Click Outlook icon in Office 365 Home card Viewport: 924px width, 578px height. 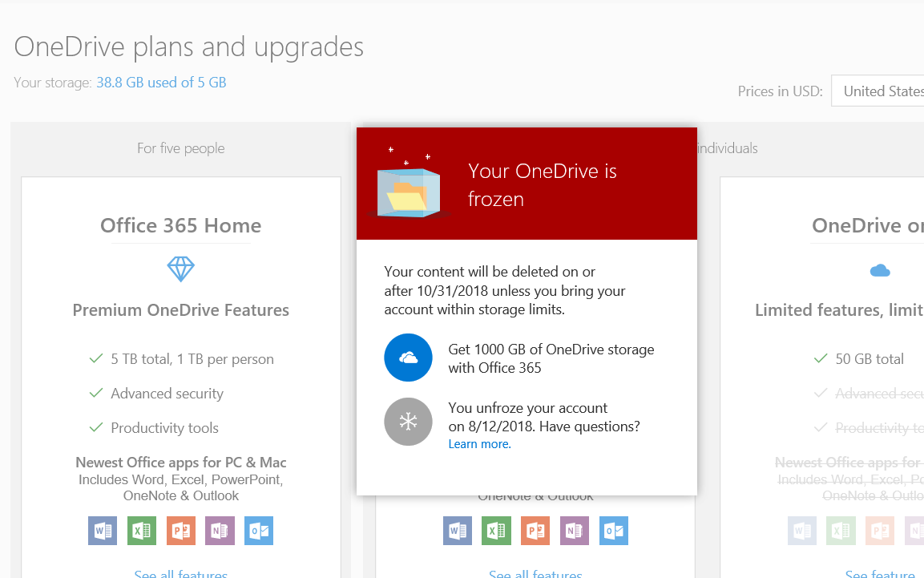(x=259, y=531)
